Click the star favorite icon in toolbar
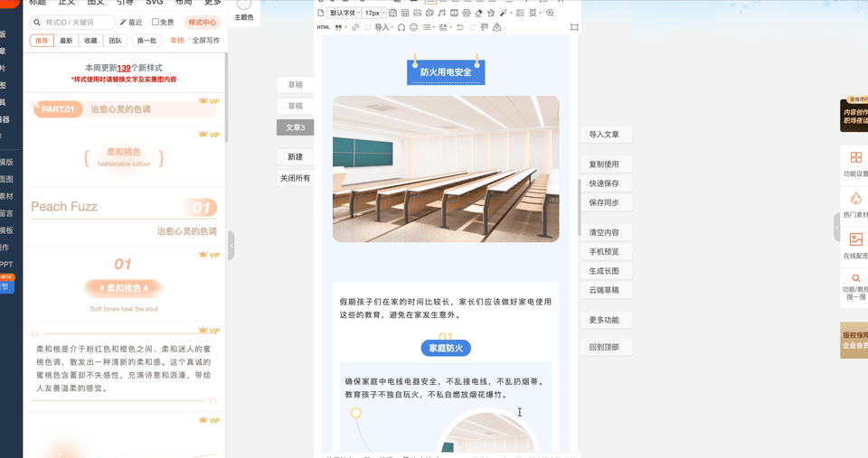Viewport: 868px width, 458px height. tap(491, 13)
